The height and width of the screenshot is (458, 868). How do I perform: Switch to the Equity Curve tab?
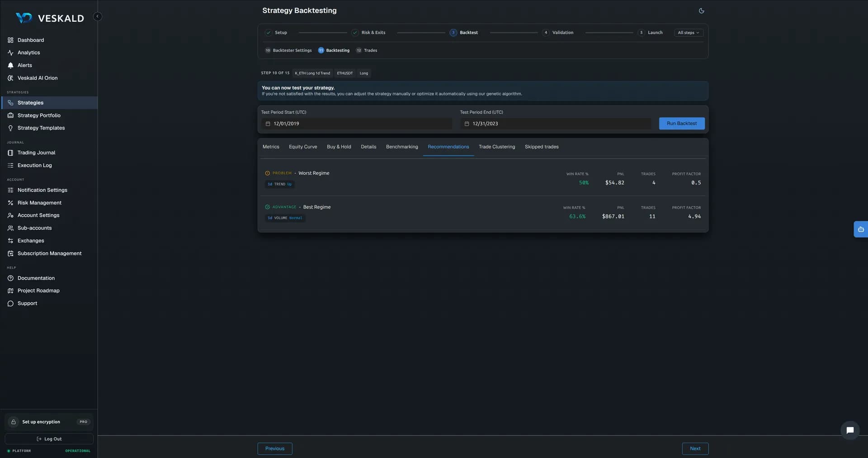click(303, 147)
